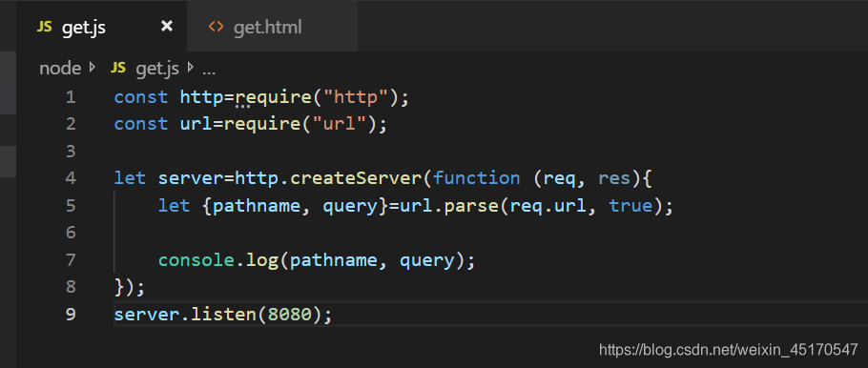Image resolution: width=868 pixels, height=368 pixels.
Task: Click the JS file icon on get.js tab
Action: tap(44, 27)
